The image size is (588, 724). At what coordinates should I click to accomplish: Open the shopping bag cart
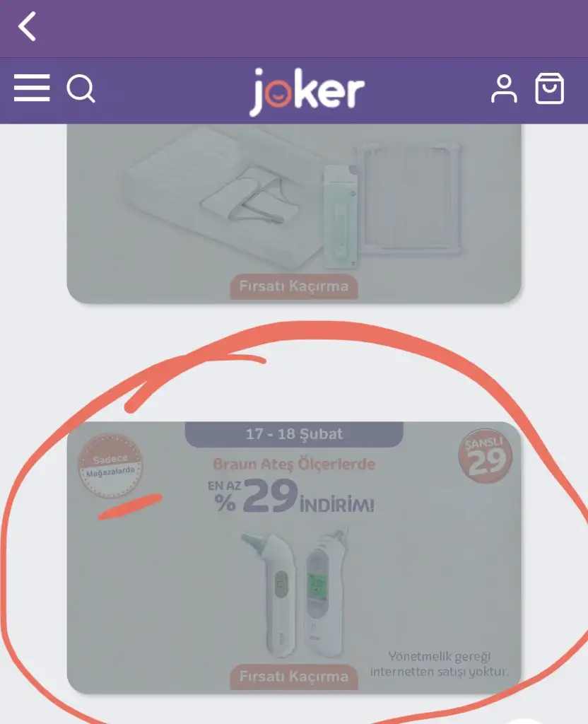point(549,88)
